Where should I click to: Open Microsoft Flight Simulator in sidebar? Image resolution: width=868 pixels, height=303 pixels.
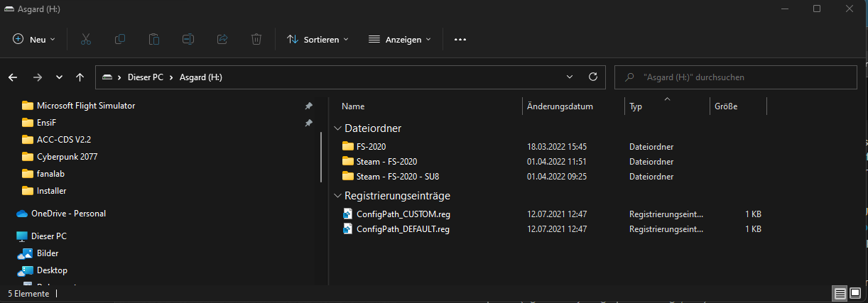point(86,106)
